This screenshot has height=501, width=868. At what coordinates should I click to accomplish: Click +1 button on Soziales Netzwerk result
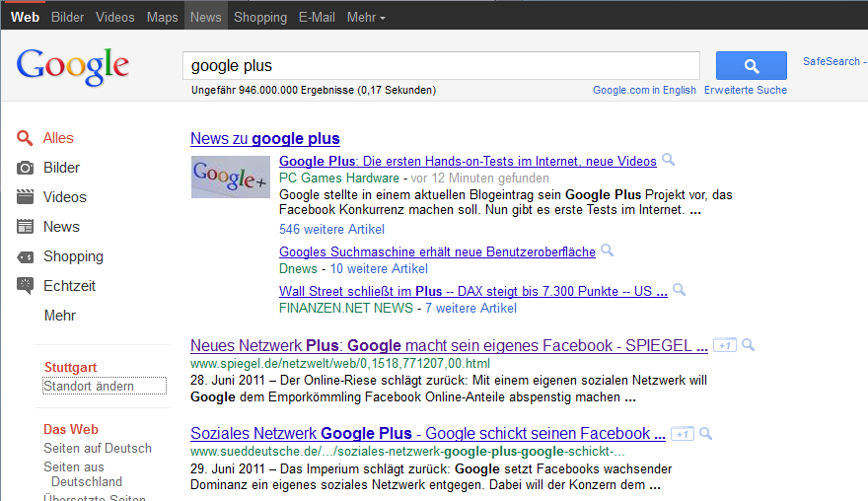pos(682,434)
